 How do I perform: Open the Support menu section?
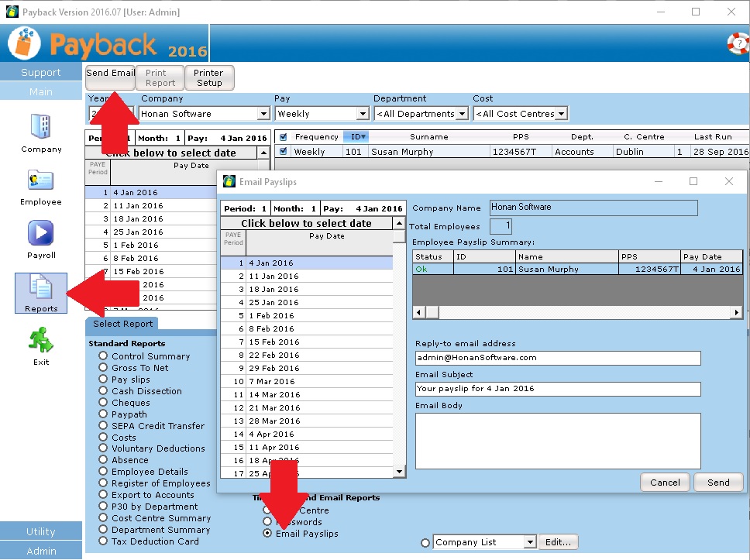click(40, 72)
